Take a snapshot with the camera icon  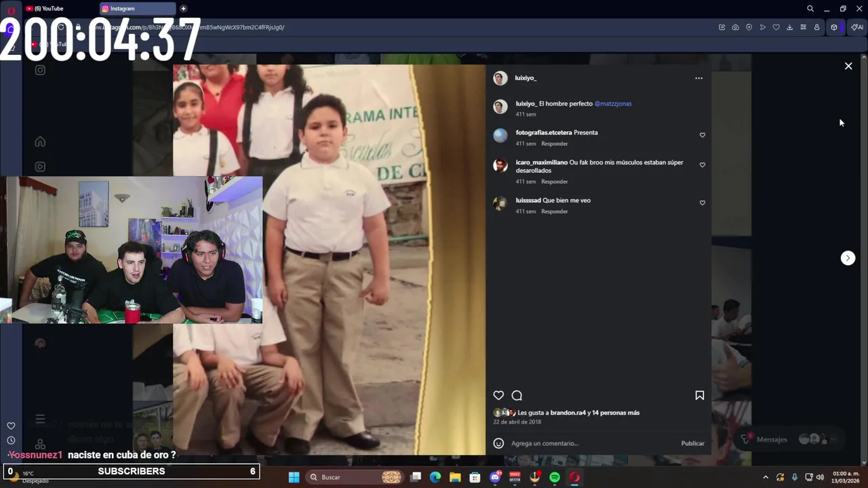click(x=735, y=27)
